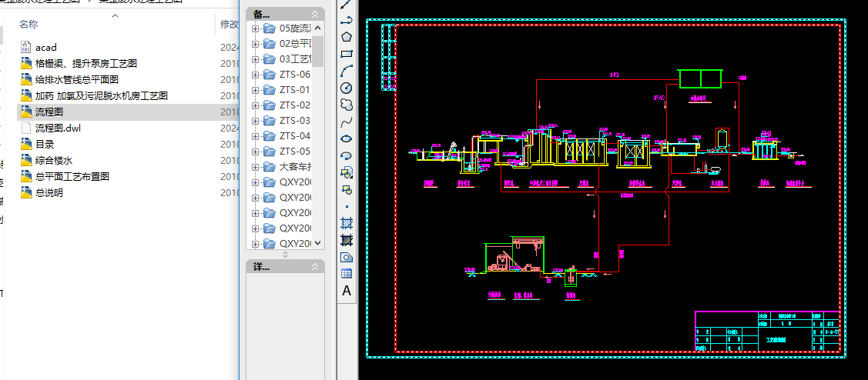Expand the ZTS-02 folder node
The height and width of the screenshot is (380, 868).
(255, 105)
